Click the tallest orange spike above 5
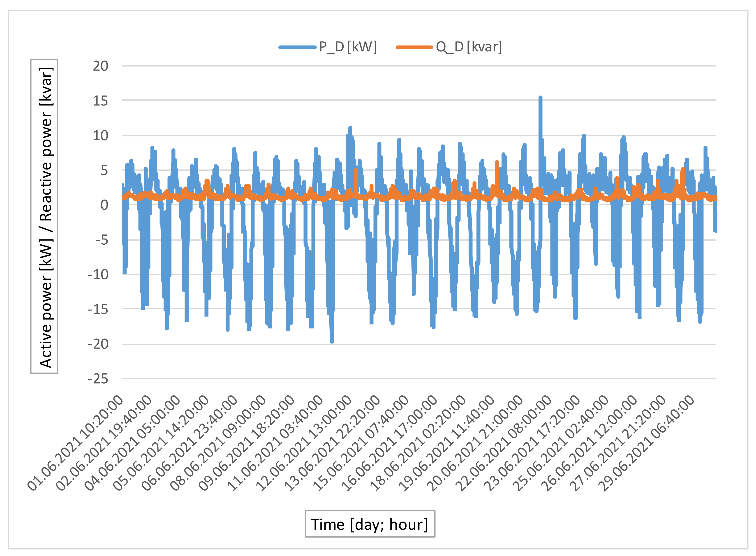This screenshot has height=556, width=756. pyautogui.click(x=497, y=163)
